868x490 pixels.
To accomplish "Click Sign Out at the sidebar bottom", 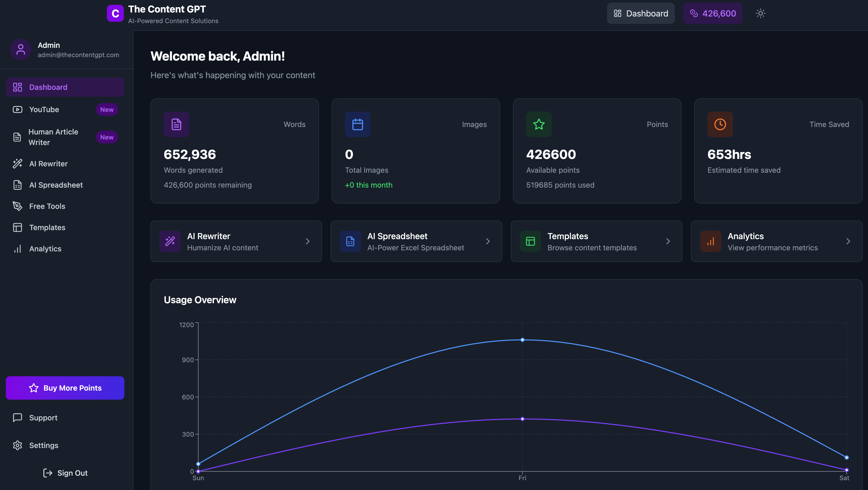I will point(65,473).
